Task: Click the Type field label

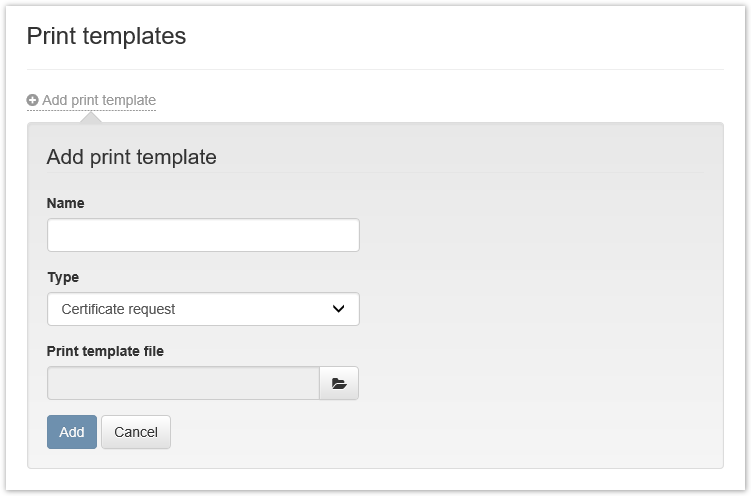Action: pos(63,277)
